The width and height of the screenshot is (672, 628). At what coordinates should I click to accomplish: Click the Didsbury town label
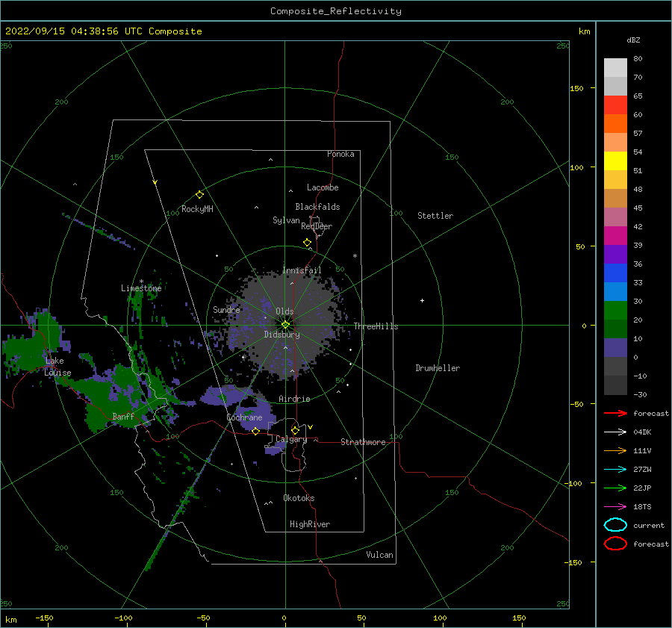[282, 335]
